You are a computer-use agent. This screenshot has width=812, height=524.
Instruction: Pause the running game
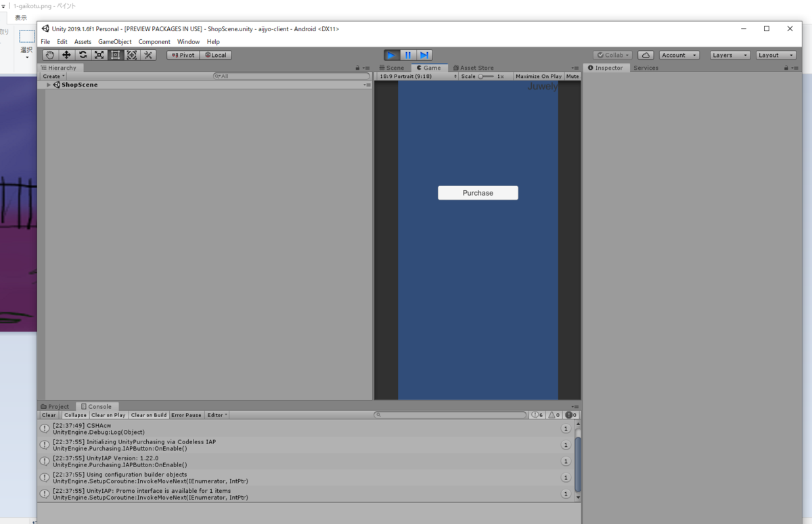[408, 55]
